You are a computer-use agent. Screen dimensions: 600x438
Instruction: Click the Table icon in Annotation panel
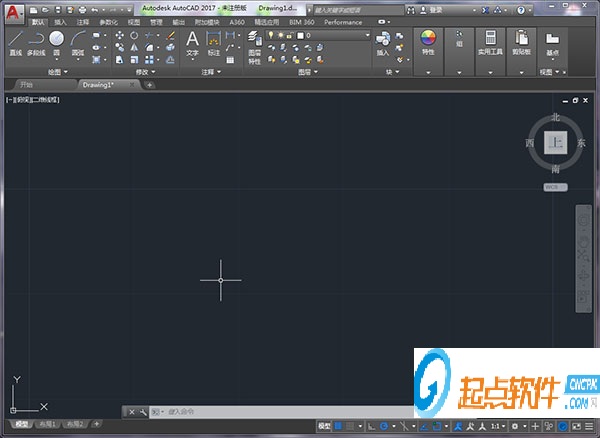[x=230, y=60]
